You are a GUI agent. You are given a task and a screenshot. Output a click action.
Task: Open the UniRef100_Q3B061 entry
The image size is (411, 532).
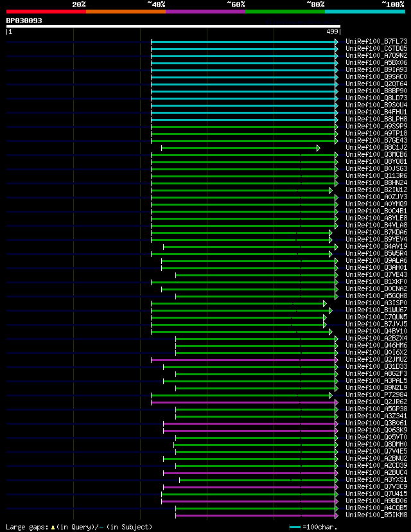(376, 423)
